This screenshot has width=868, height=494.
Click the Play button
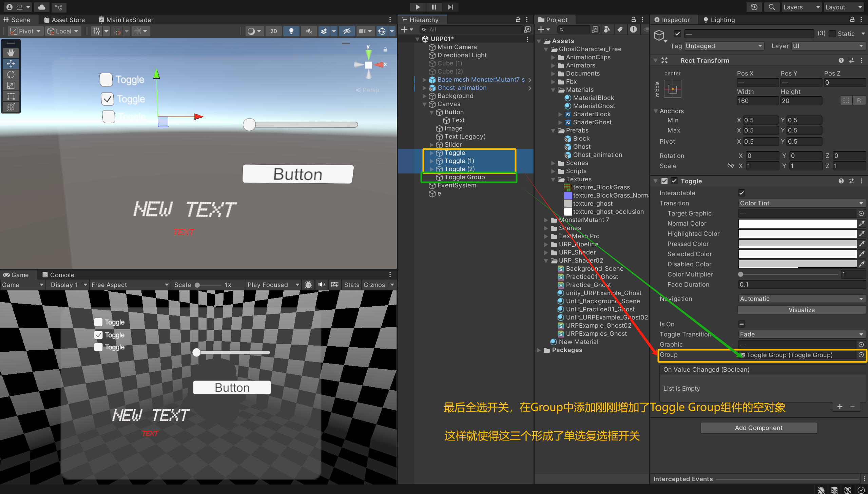click(x=417, y=7)
